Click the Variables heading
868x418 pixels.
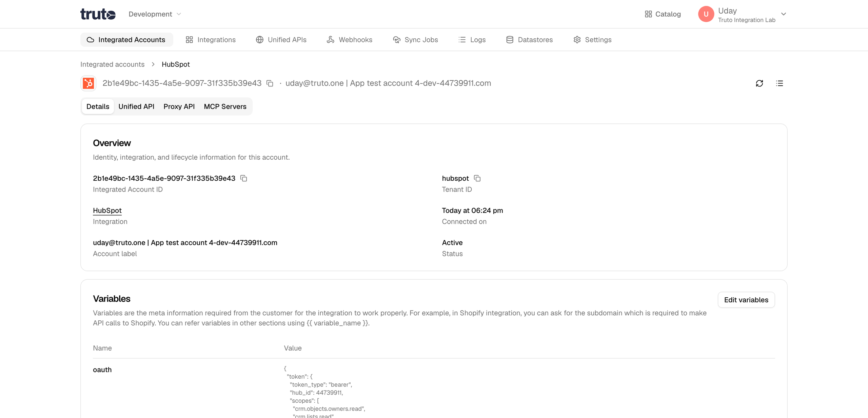[x=112, y=299]
